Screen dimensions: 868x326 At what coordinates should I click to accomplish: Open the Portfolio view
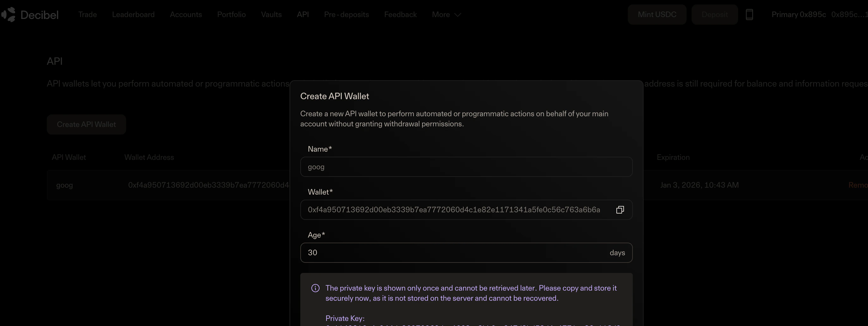tap(231, 15)
